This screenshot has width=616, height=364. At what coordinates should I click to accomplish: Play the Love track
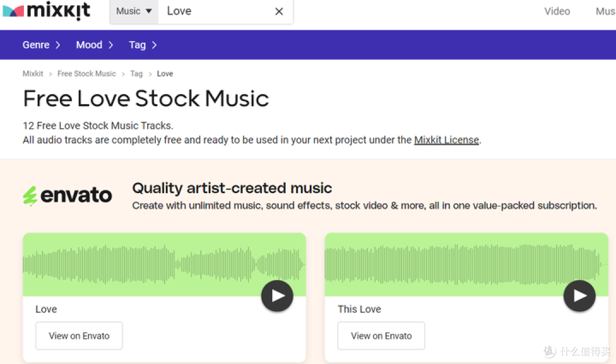pos(277,296)
